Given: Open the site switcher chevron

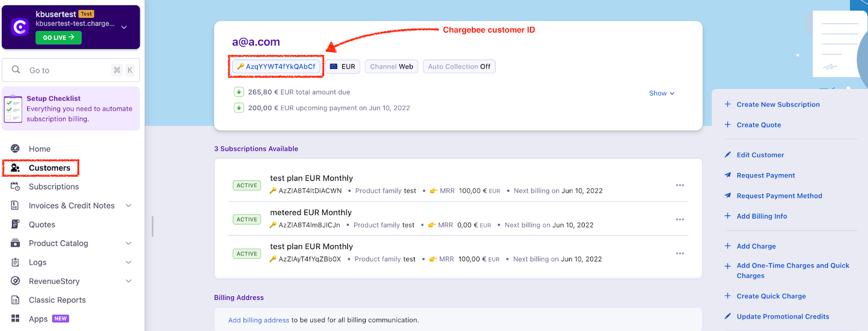Looking at the screenshot, I should pyautogui.click(x=124, y=27).
